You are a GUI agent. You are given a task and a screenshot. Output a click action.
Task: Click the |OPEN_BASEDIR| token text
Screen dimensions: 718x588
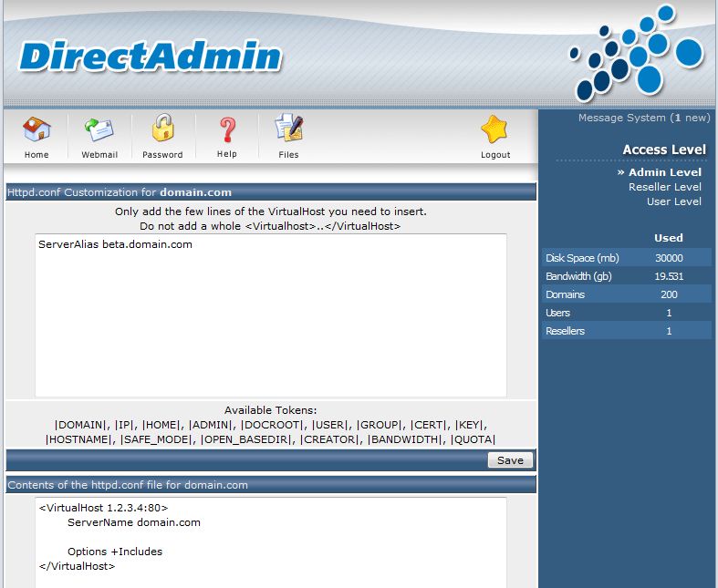point(246,439)
